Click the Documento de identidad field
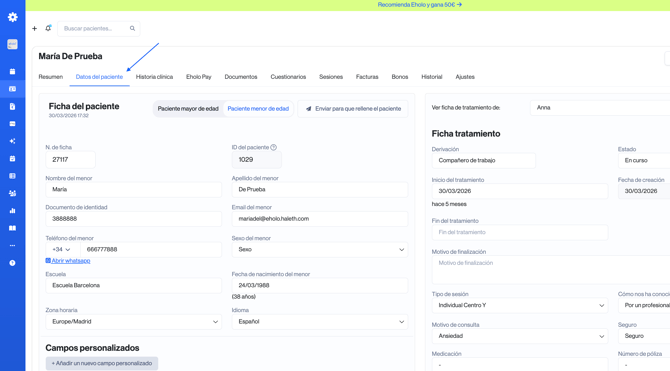The height and width of the screenshot is (371, 670). click(x=133, y=219)
